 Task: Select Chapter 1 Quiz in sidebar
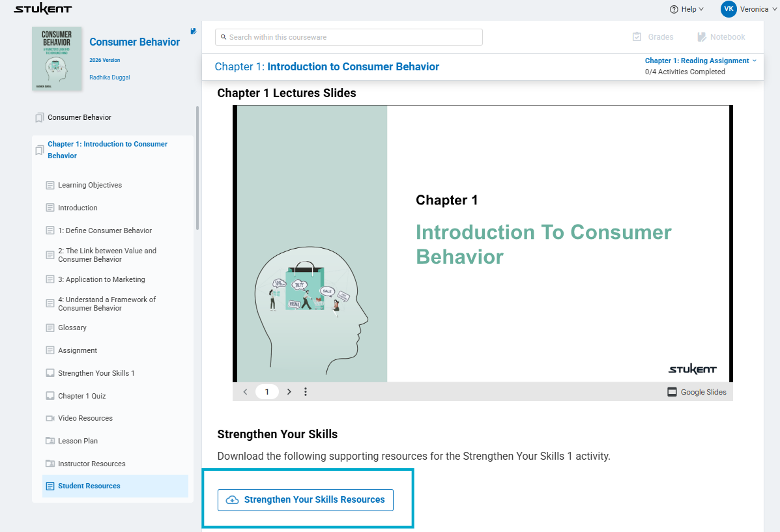click(81, 396)
